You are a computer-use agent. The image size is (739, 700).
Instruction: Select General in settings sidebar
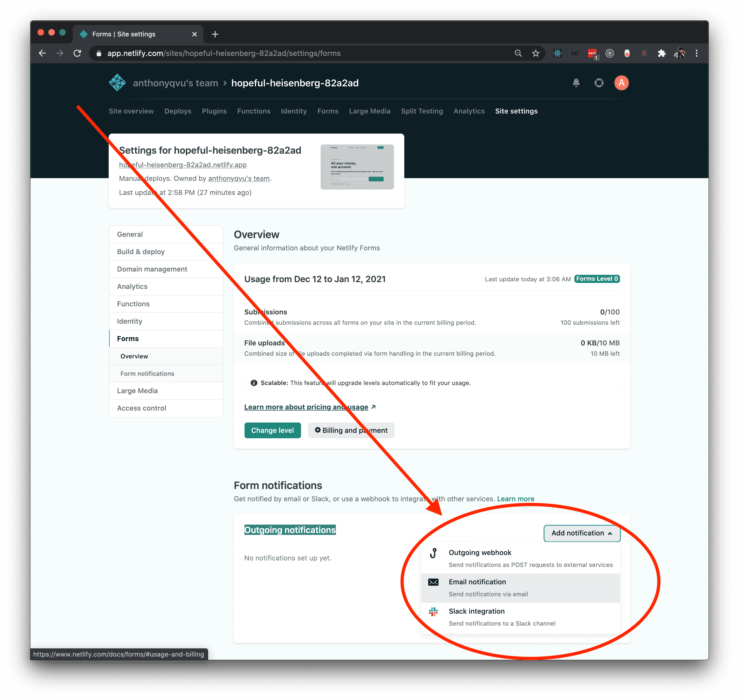(166, 234)
